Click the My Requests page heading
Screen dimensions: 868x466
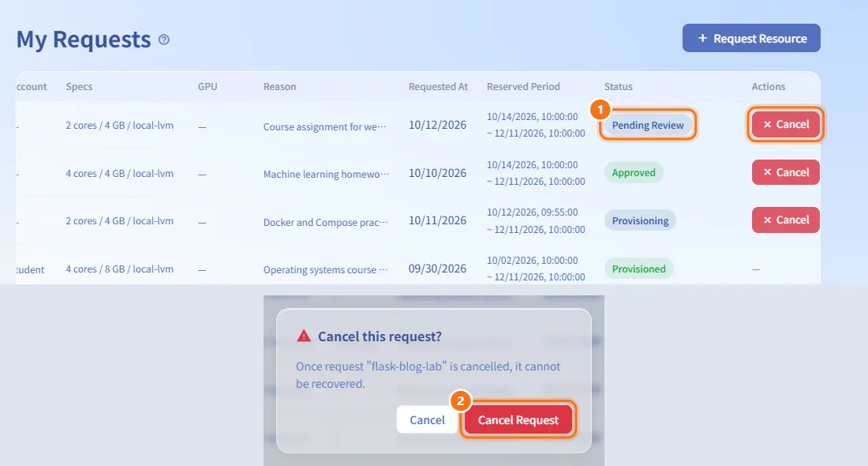[84, 39]
